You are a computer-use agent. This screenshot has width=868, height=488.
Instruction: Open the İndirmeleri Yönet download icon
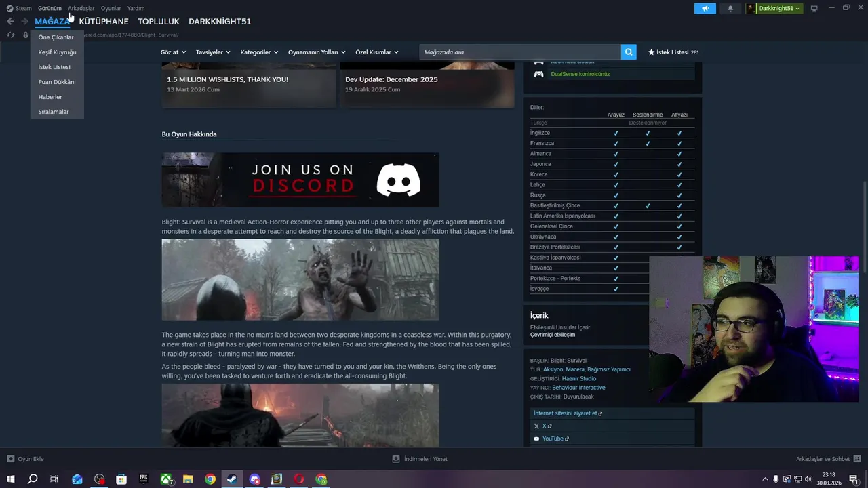point(396,459)
